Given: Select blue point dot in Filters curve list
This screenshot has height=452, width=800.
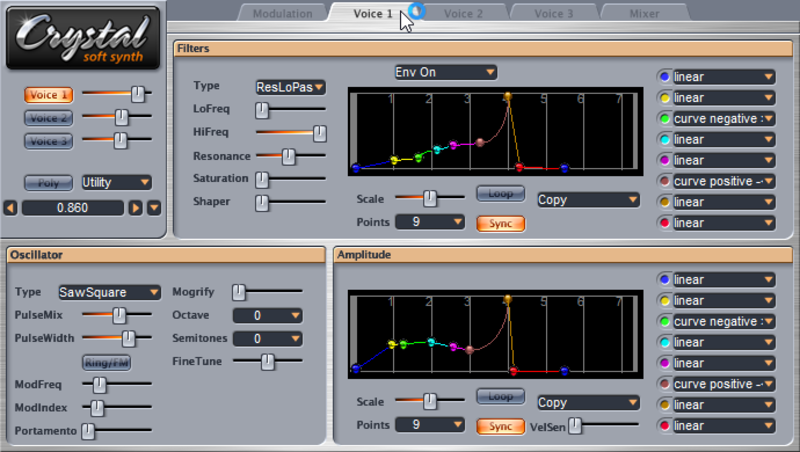Looking at the screenshot, I should pyautogui.click(x=664, y=77).
